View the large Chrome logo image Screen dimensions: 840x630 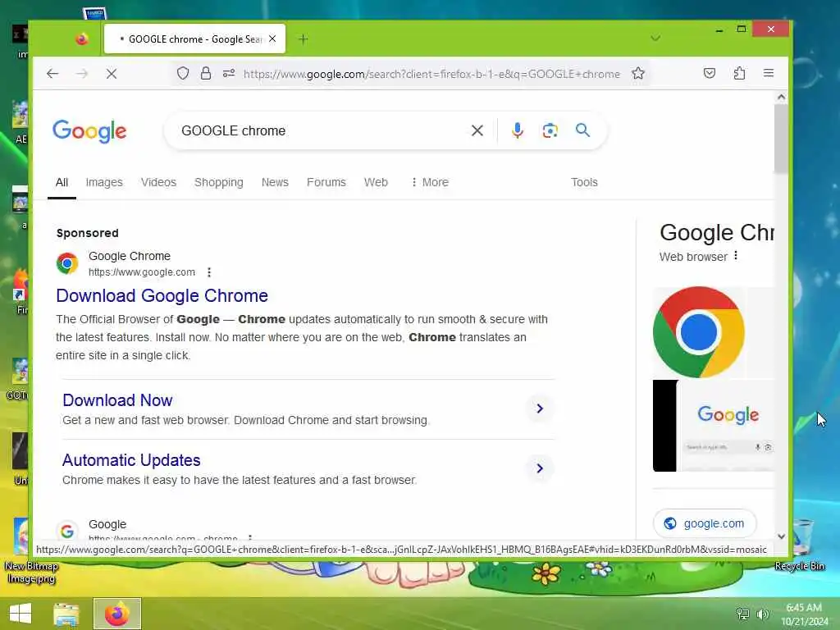[699, 332]
